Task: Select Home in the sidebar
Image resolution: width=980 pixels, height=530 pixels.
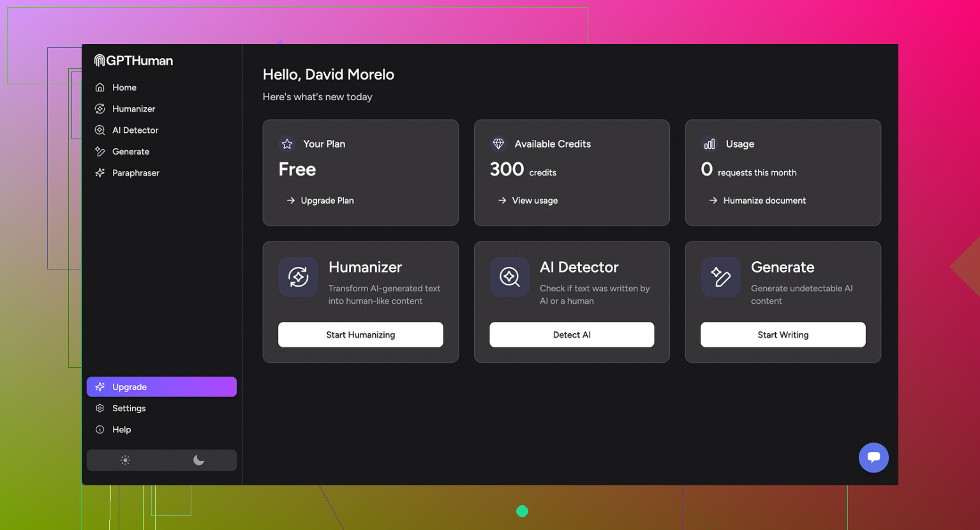Action: [x=124, y=87]
